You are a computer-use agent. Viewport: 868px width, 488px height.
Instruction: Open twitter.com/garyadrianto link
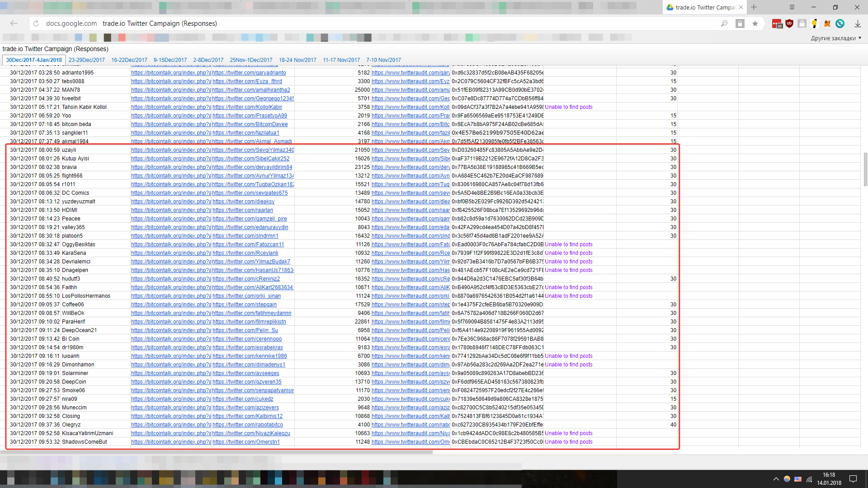click(249, 73)
